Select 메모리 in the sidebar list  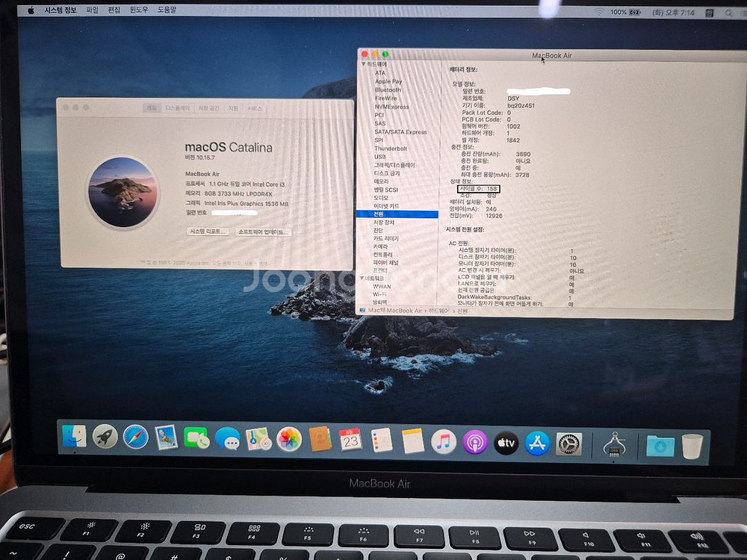point(382,181)
